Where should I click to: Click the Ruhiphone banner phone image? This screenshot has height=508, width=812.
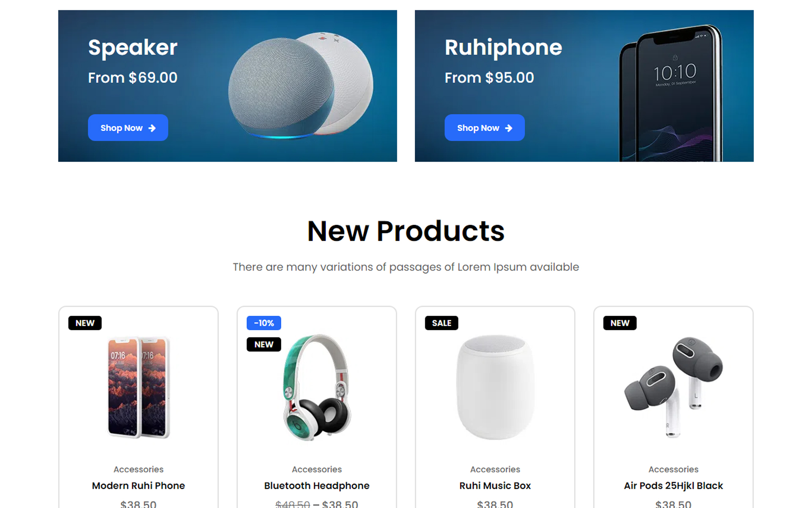(x=670, y=93)
